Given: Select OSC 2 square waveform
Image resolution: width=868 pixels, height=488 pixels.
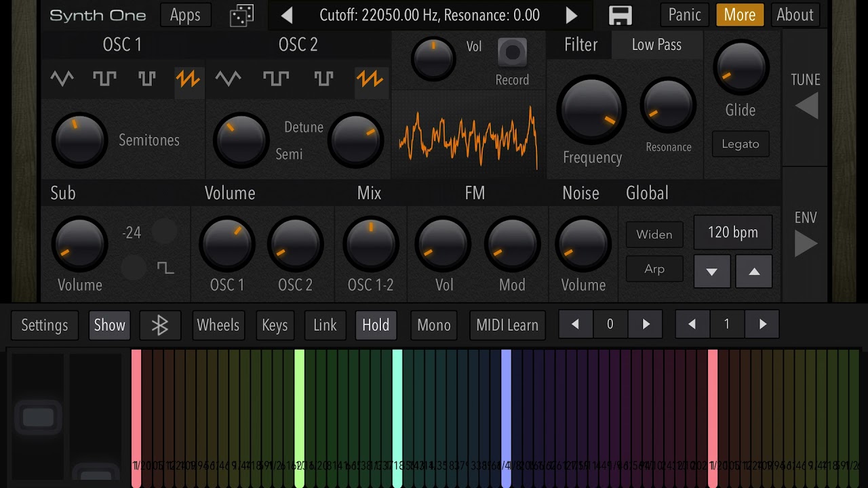Looking at the screenshot, I should click(x=275, y=79).
